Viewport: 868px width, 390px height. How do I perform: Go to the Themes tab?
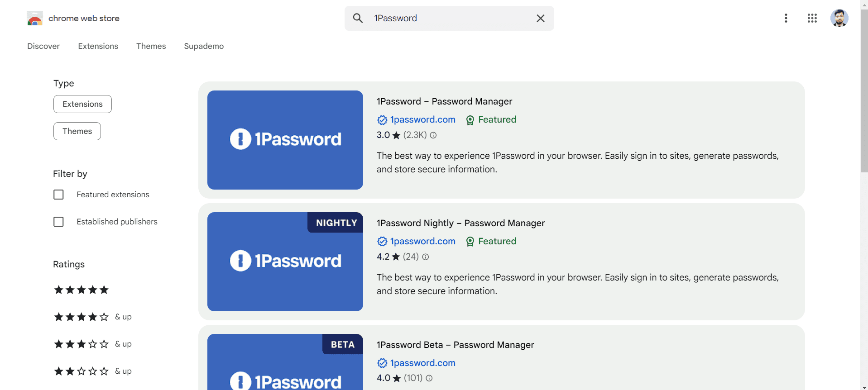pos(151,46)
